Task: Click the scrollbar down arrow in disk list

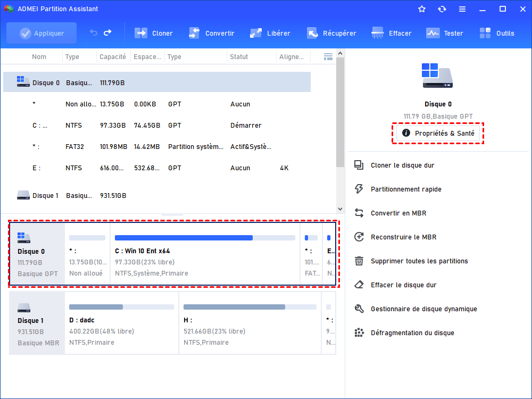Action: (340, 209)
